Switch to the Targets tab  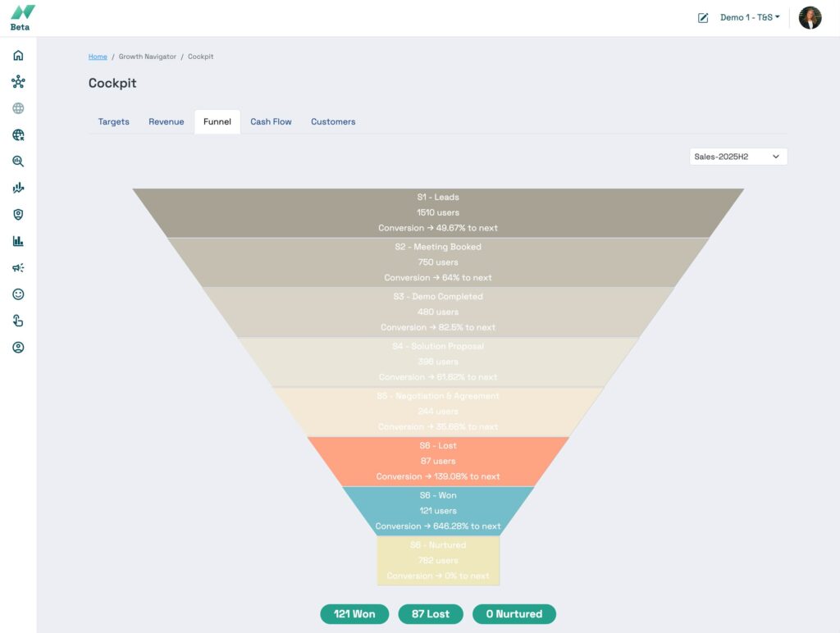coord(113,122)
